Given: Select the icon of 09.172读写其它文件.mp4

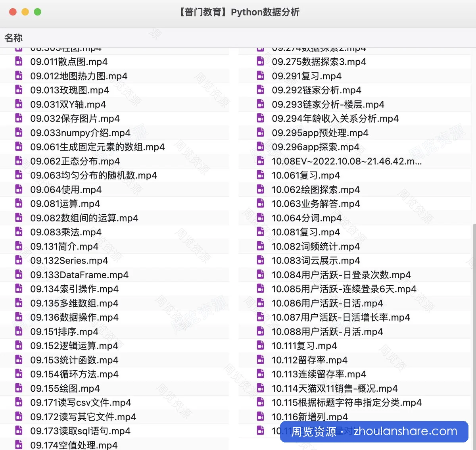Looking at the screenshot, I should click(19, 417).
